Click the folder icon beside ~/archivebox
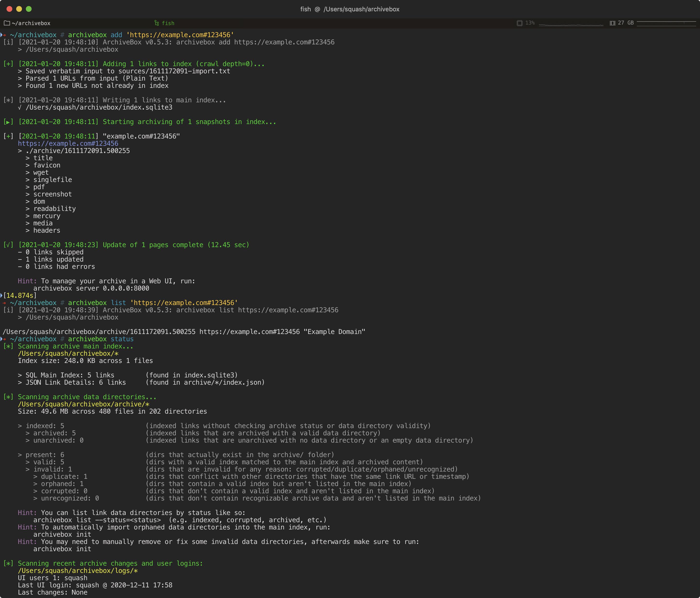This screenshot has height=598, width=700. point(7,23)
